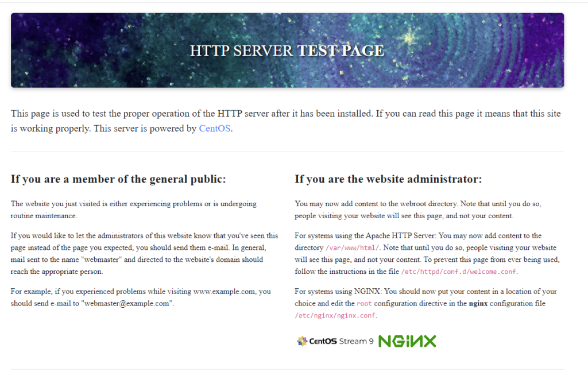Click the 'If you are the website administrator:' heading

(x=388, y=179)
